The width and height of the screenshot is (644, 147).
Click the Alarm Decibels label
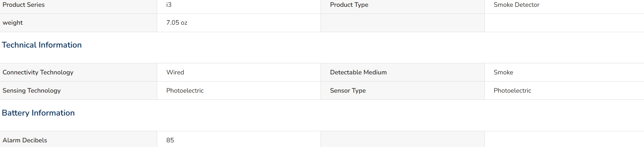(x=25, y=140)
